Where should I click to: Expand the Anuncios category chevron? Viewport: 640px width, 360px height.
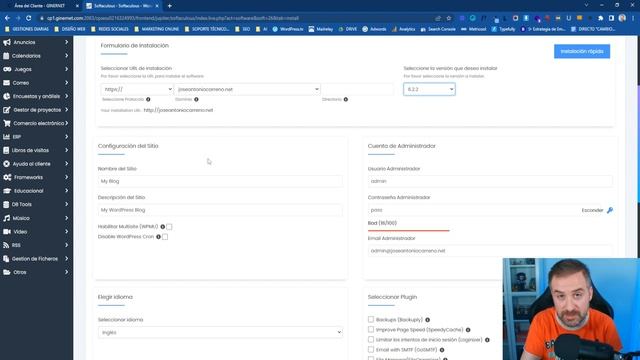[67, 42]
